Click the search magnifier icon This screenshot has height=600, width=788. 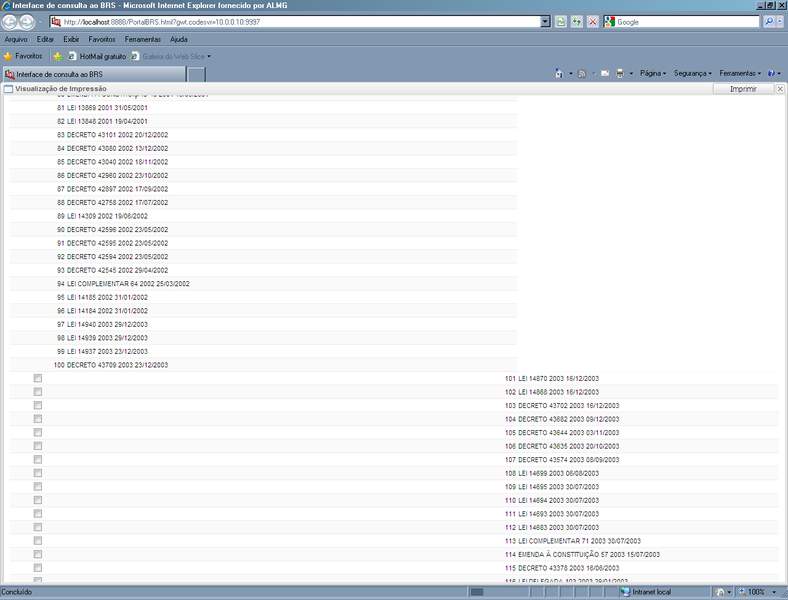click(x=769, y=21)
